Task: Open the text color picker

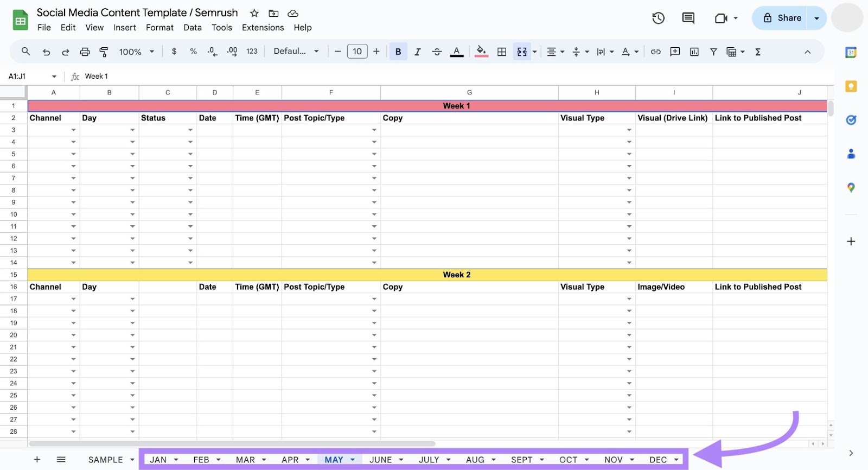Action: tap(457, 52)
